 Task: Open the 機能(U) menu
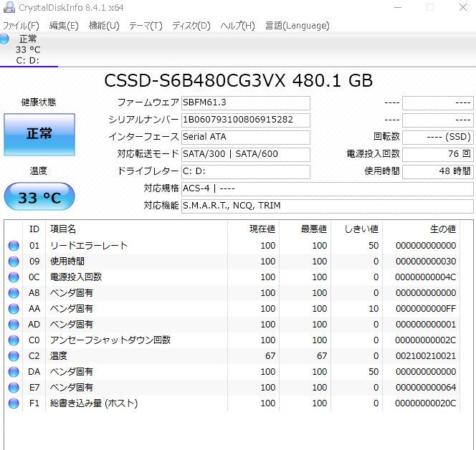point(104,26)
